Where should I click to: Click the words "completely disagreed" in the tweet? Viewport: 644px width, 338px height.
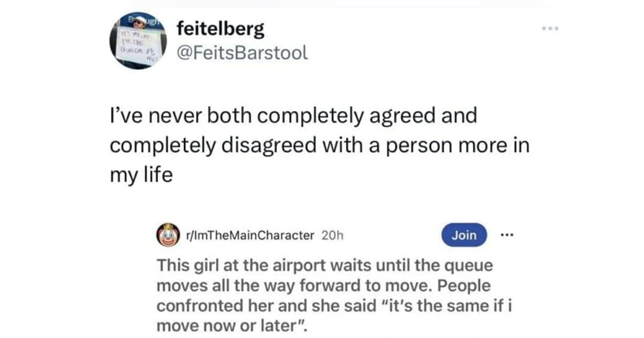click(203, 146)
